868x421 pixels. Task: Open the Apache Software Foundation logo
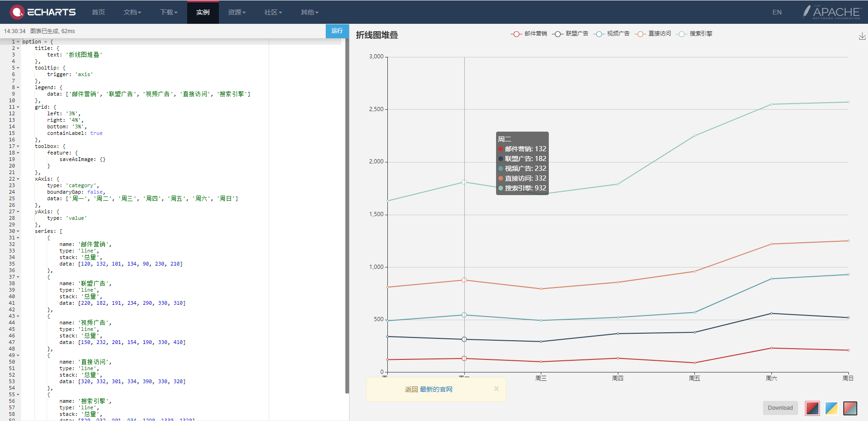coord(831,12)
